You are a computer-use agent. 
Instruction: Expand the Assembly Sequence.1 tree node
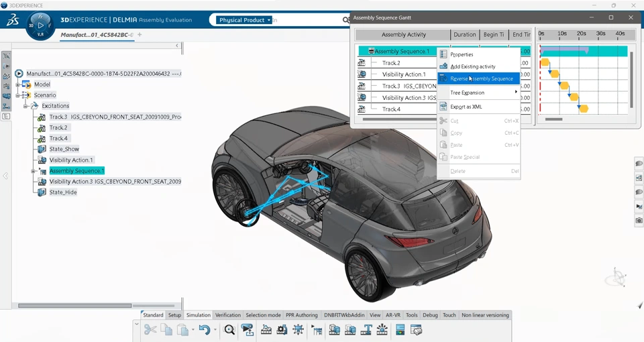pos(34,171)
